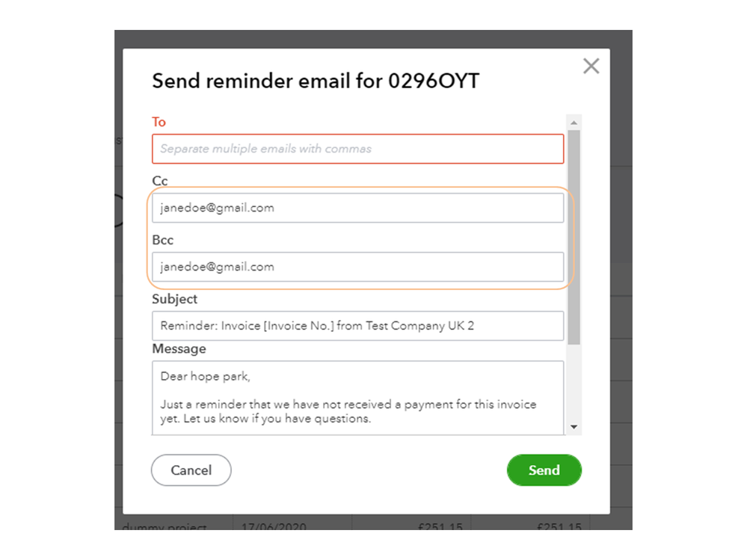The width and height of the screenshot is (747, 560).
Task: Click the "Cc" field label
Action: [160, 181]
